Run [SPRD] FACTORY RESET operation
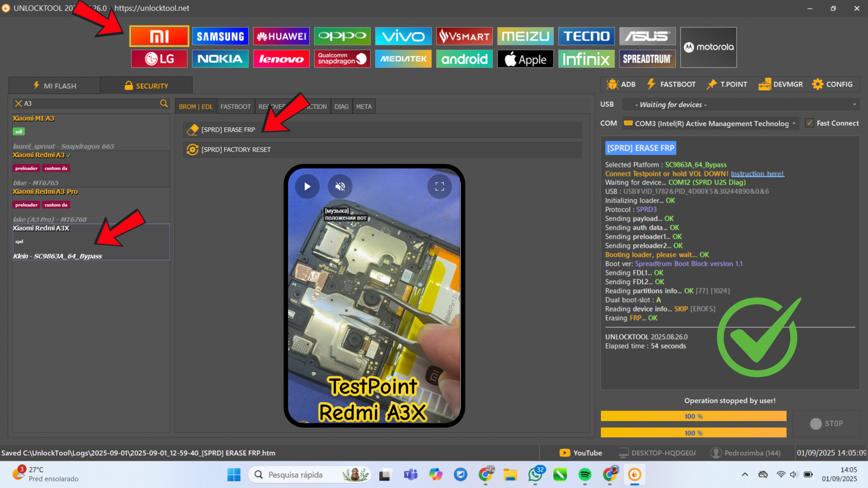Viewport: 868px width, 488px height. [x=382, y=149]
